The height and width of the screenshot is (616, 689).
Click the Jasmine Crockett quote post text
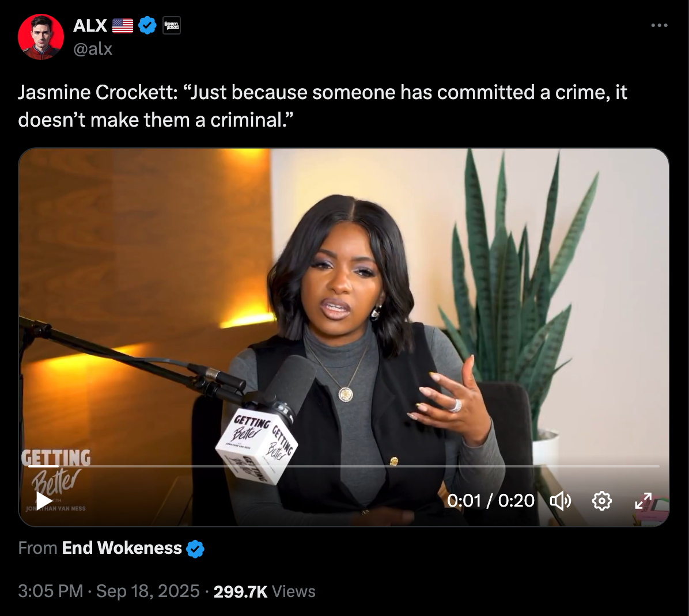[323, 106]
